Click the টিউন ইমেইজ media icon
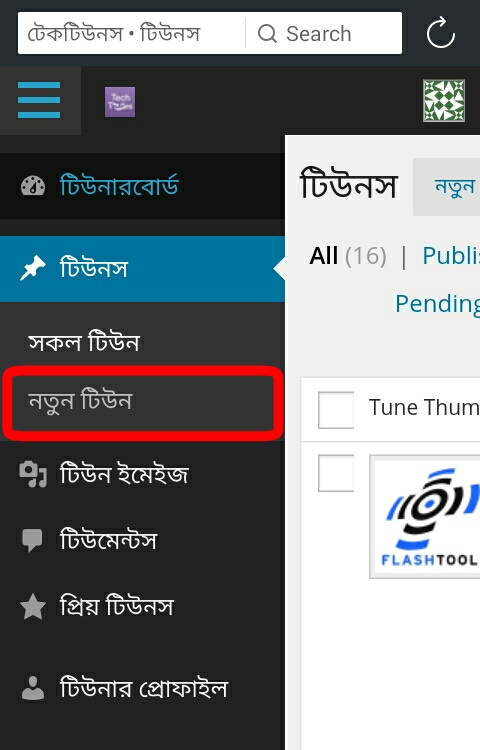Screen dimensions: 480x750 33,474
